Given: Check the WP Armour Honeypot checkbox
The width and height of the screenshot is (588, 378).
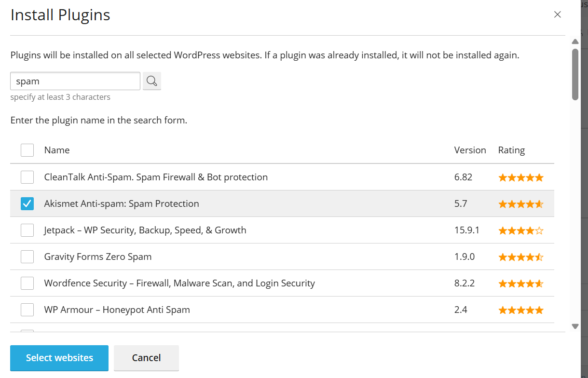Looking at the screenshot, I should (27, 310).
